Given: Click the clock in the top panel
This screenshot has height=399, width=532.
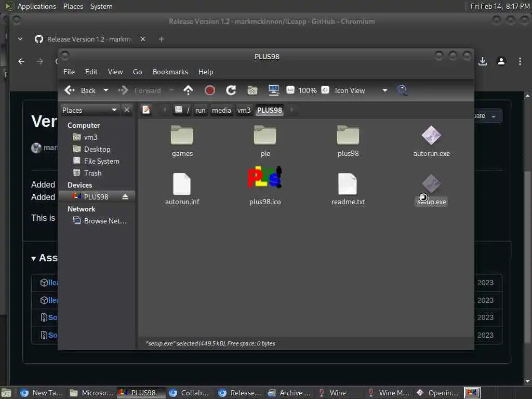Looking at the screenshot, I should pyautogui.click(x=500, y=6).
